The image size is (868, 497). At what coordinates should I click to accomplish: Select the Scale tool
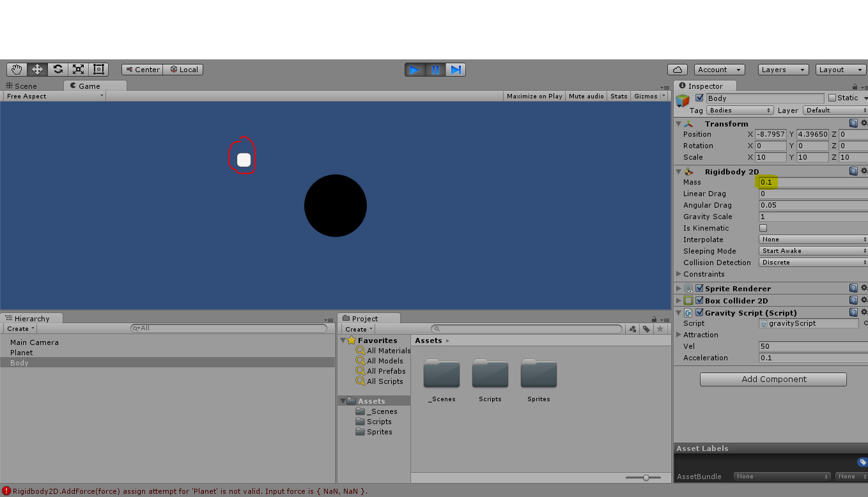pyautogui.click(x=78, y=70)
